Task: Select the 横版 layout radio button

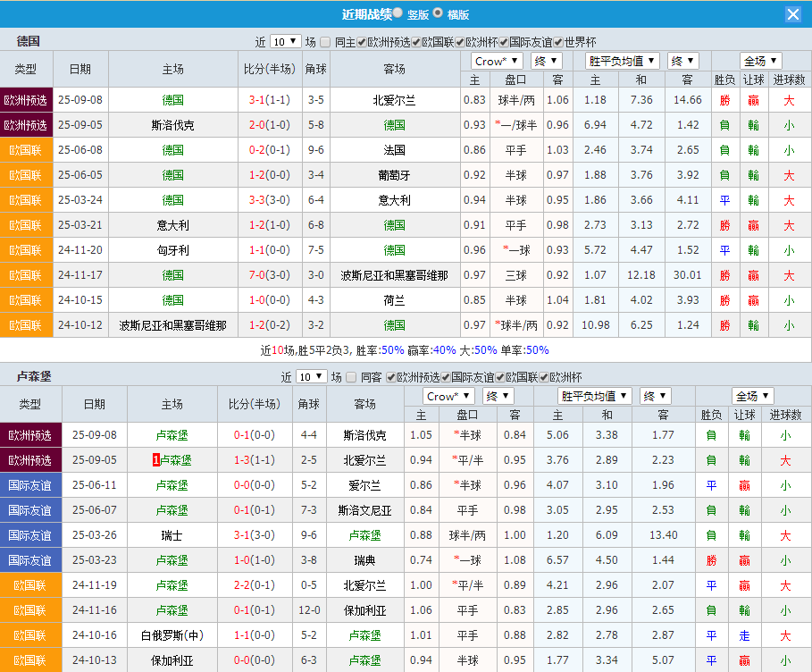Action: point(438,13)
